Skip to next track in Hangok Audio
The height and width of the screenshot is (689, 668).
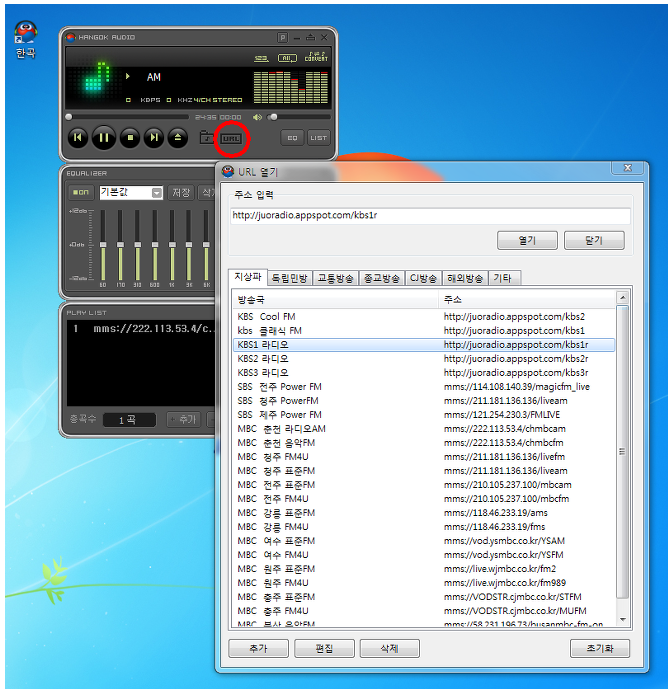154,138
